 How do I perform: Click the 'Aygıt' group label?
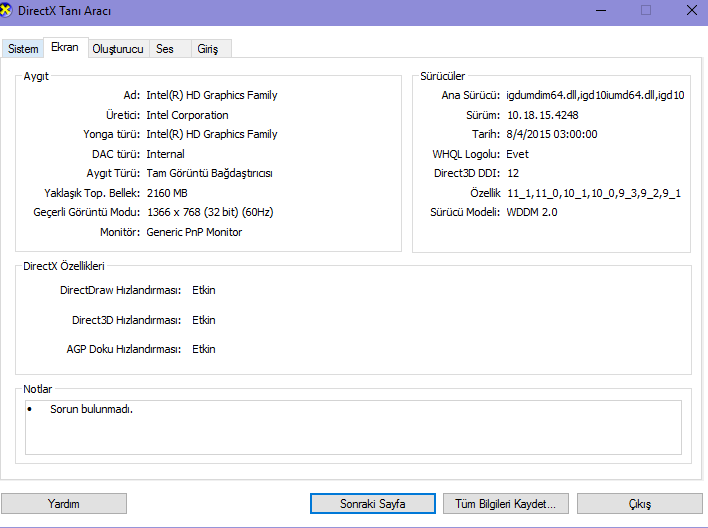point(36,76)
